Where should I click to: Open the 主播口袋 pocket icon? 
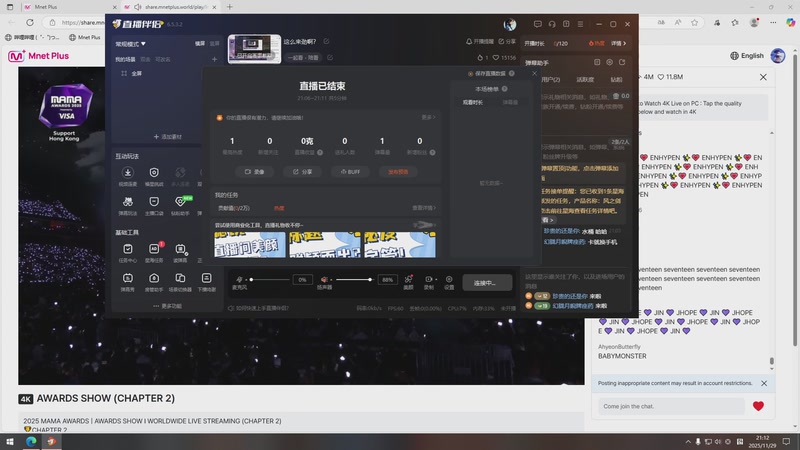pyautogui.click(x=154, y=202)
